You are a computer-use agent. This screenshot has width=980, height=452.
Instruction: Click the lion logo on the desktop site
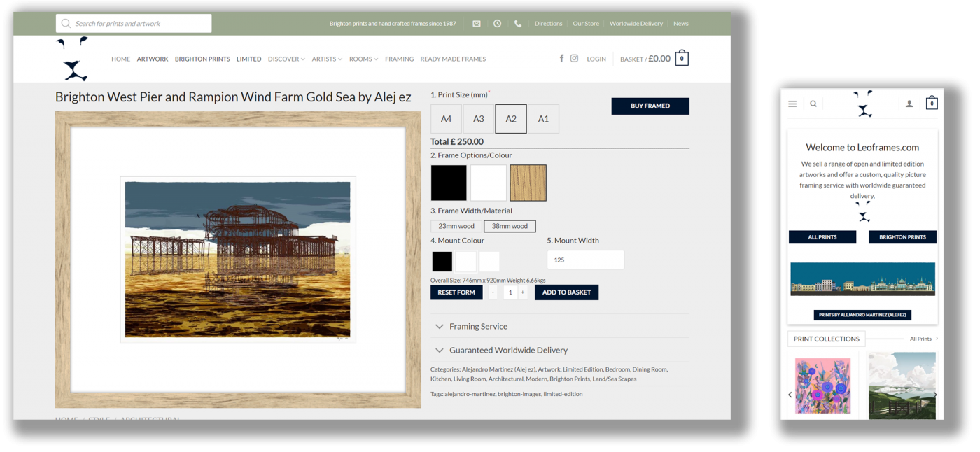pyautogui.click(x=73, y=59)
